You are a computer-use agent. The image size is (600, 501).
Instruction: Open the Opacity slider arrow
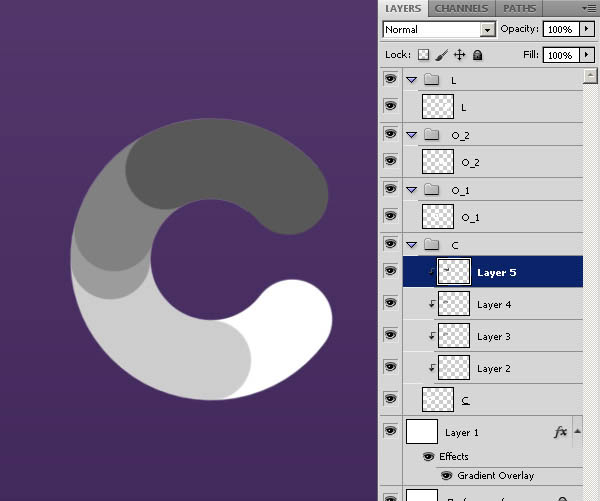pyautogui.click(x=587, y=30)
